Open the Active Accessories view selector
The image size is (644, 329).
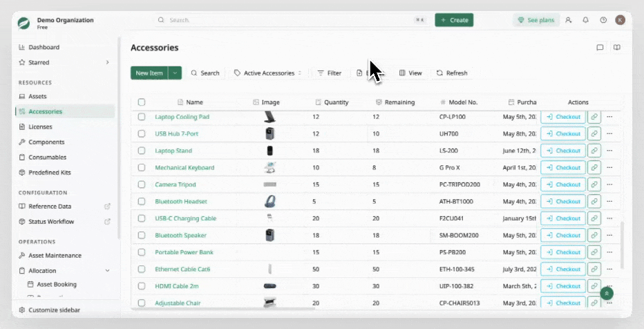click(x=268, y=73)
